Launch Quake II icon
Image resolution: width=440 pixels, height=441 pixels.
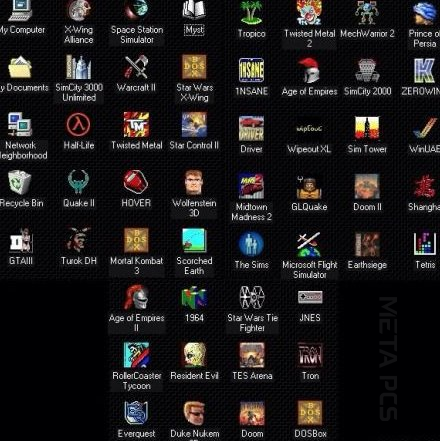78,182
